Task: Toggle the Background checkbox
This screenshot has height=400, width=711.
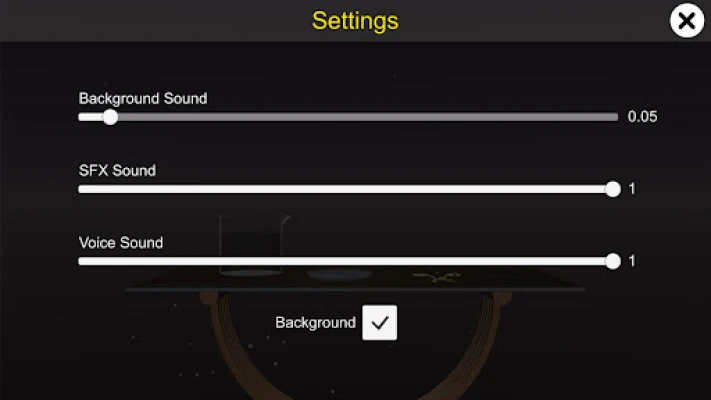Action: [x=379, y=323]
